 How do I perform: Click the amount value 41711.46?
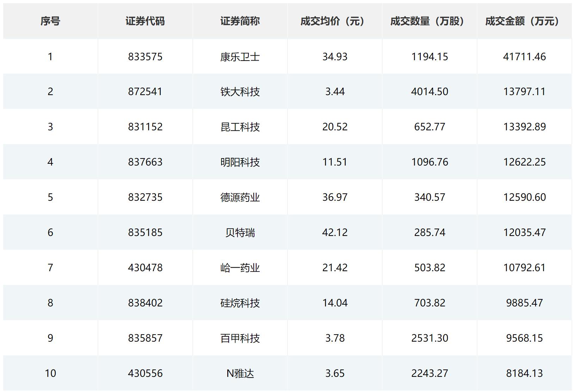tap(524, 57)
